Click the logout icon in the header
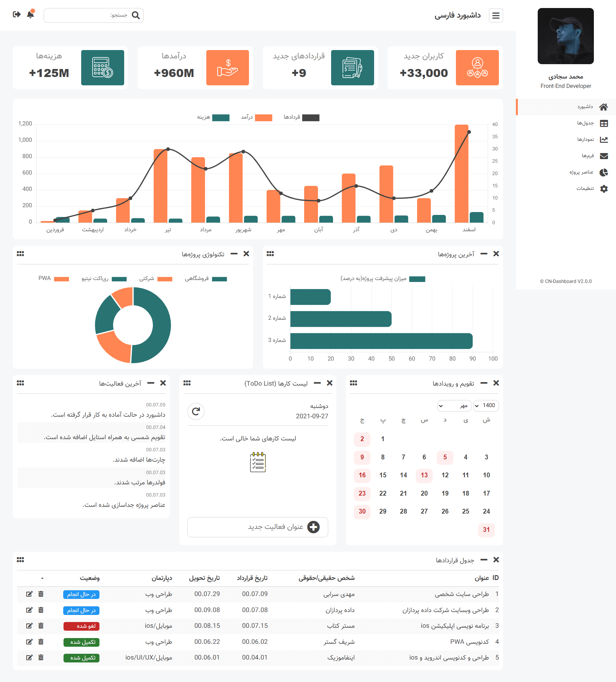 17,14
